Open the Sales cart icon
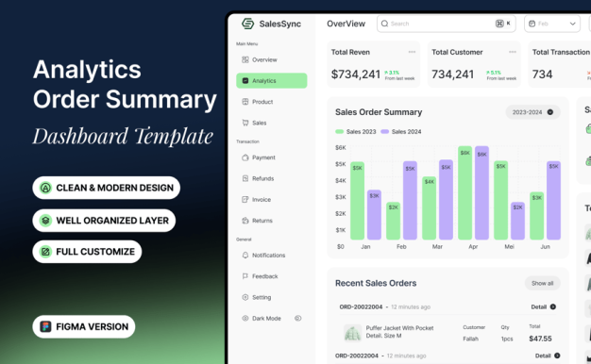Image resolution: width=591 pixels, height=364 pixels. [245, 123]
